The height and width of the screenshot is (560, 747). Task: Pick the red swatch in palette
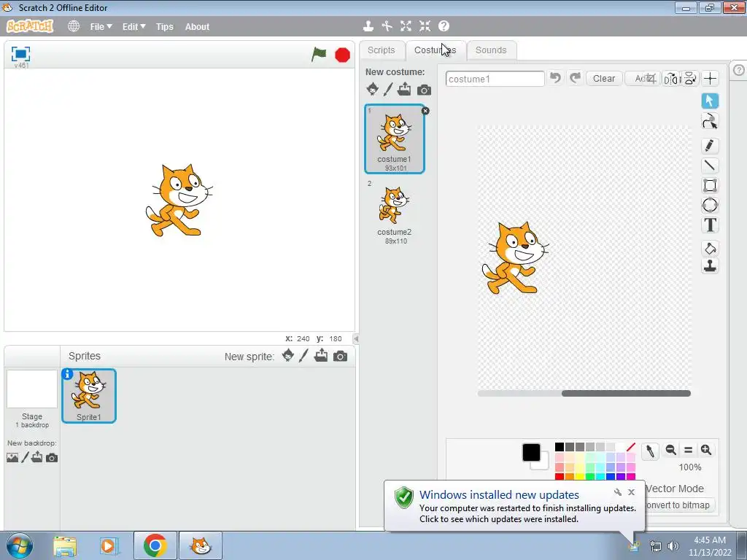(x=560, y=477)
